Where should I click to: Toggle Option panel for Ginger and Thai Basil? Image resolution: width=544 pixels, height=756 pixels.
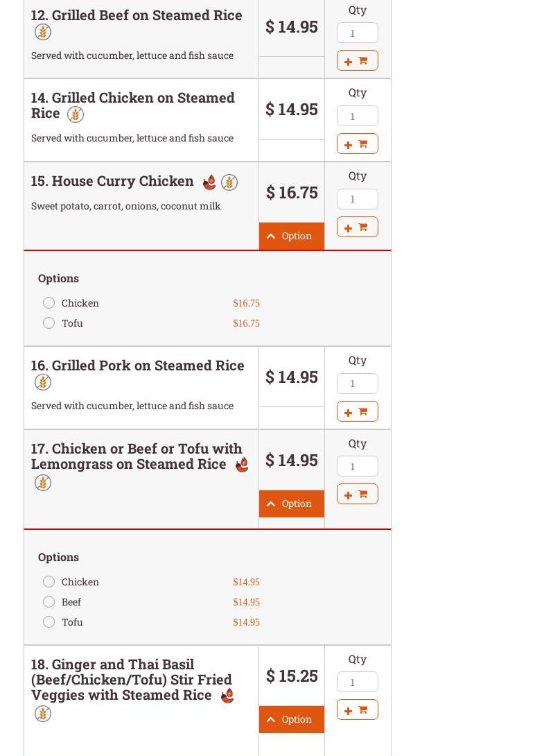291,719
